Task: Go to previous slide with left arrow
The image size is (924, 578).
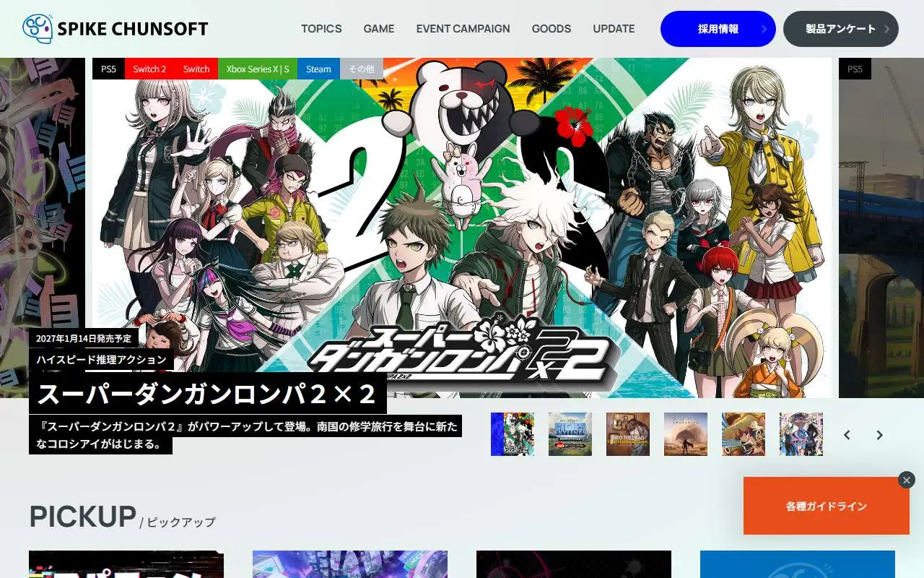Action: pos(847,435)
